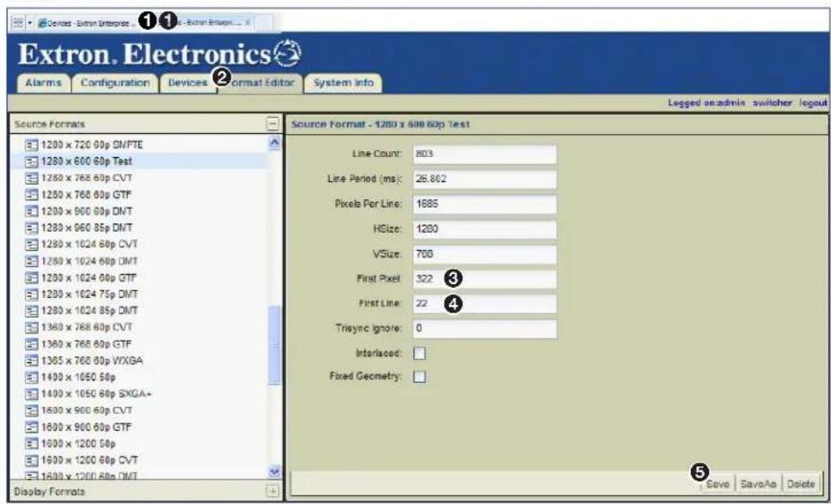This screenshot has height=504, width=831.
Task: Close the second browser tab
Action: coord(248,23)
